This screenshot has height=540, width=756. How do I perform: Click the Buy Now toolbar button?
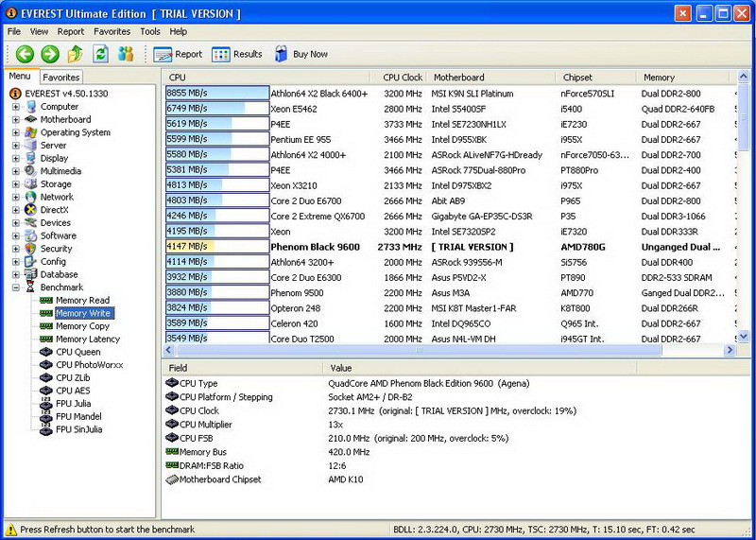point(301,54)
